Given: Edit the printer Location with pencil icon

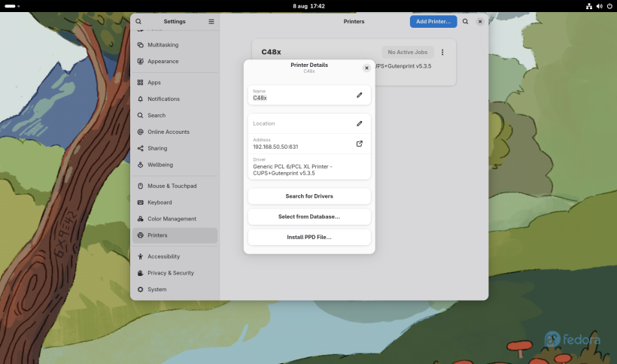Looking at the screenshot, I should click(x=359, y=123).
